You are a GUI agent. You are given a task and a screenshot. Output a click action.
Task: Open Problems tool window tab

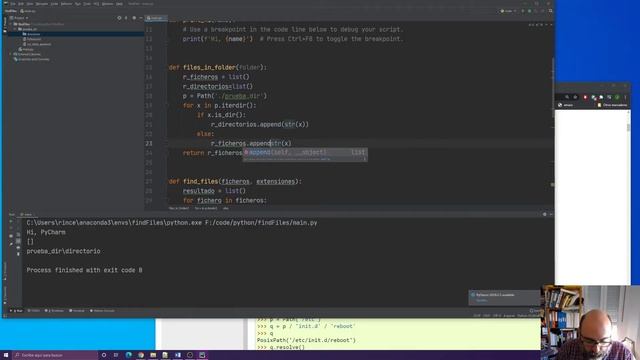pos(54,311)
